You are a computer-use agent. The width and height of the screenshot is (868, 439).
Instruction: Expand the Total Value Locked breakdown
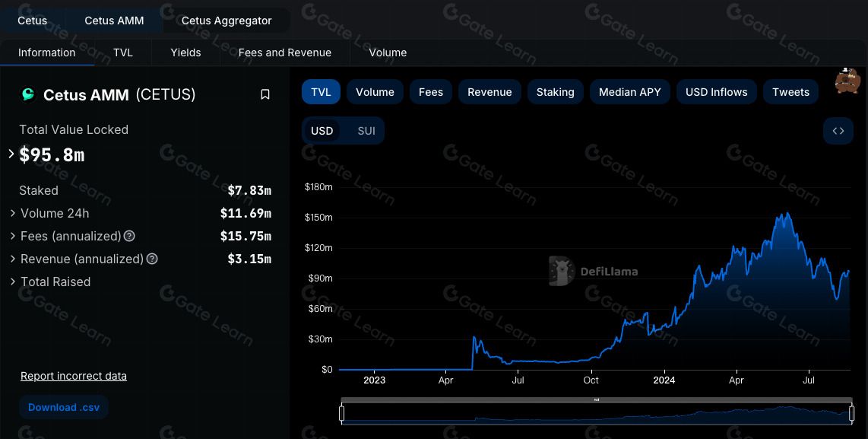[x=11, y=154]
